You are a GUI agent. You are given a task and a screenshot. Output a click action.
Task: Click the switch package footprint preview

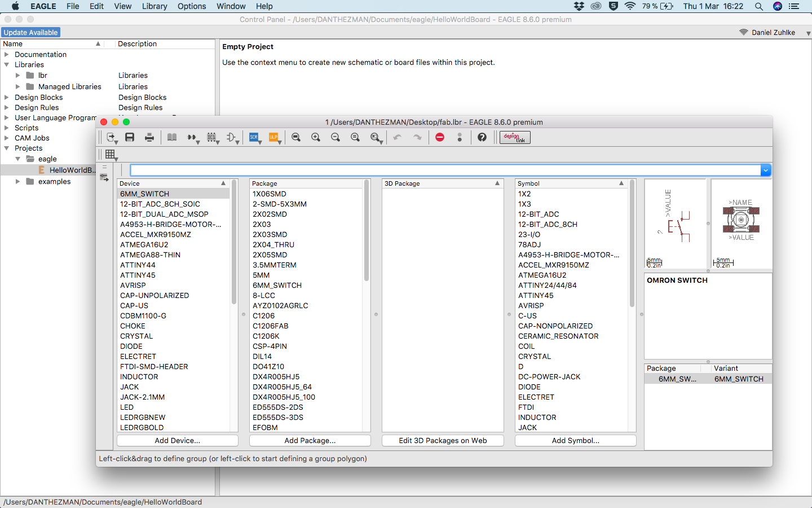tap(742, 224)
